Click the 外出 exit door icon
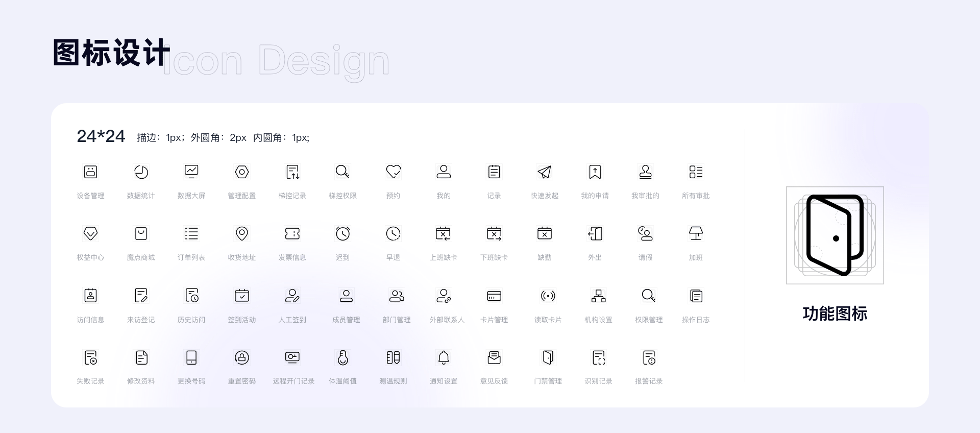The height and width of the screenshot is (433, 980). click(x=595, y=234)
